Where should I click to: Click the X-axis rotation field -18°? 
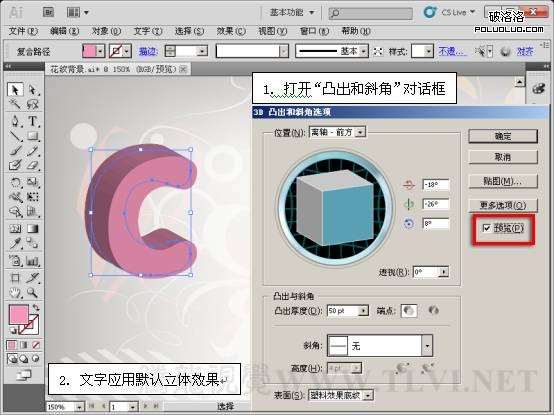pos(436,185)
